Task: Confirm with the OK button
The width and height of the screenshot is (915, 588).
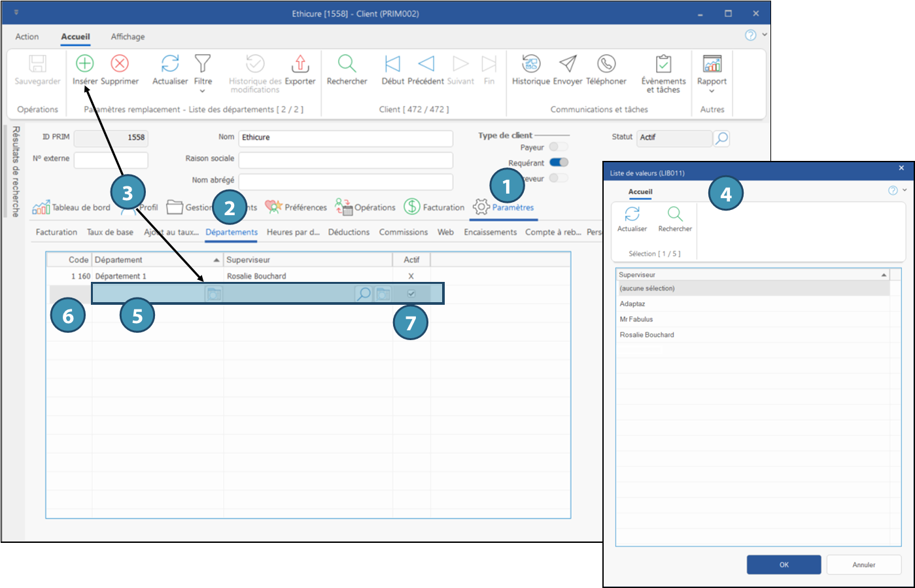Action: pos(784,564)
